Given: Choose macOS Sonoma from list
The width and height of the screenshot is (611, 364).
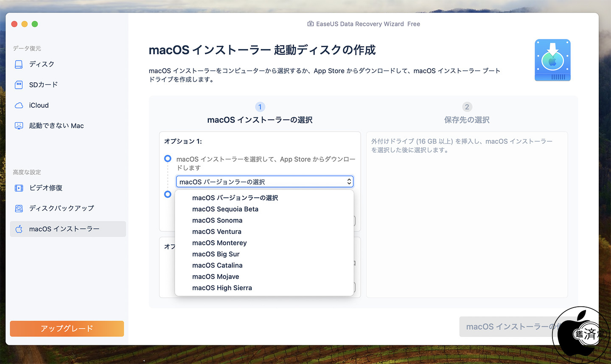Looking at the screenshot, I should pos(217,221).
